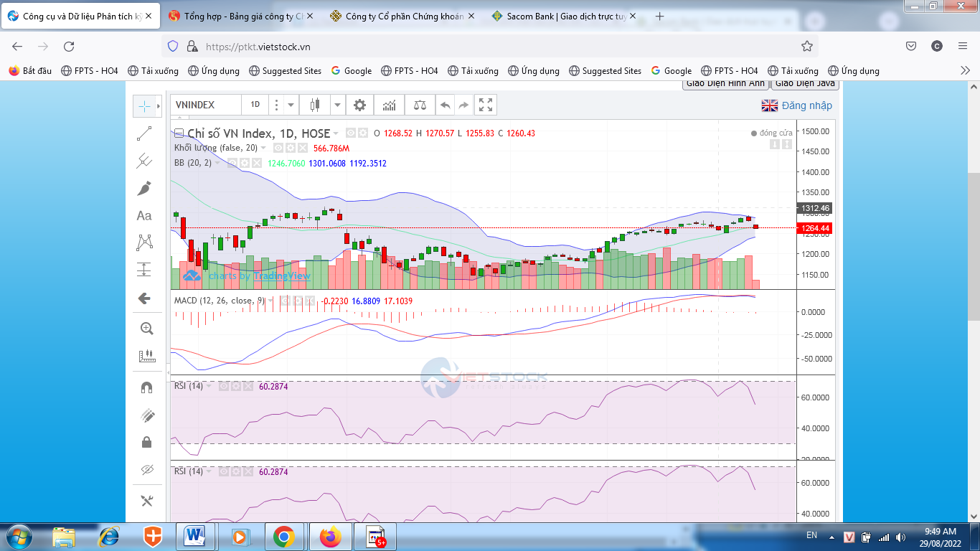Open the indicators icon in top toolbar
This screenshot has height=551, width=980.
point(389,105)
